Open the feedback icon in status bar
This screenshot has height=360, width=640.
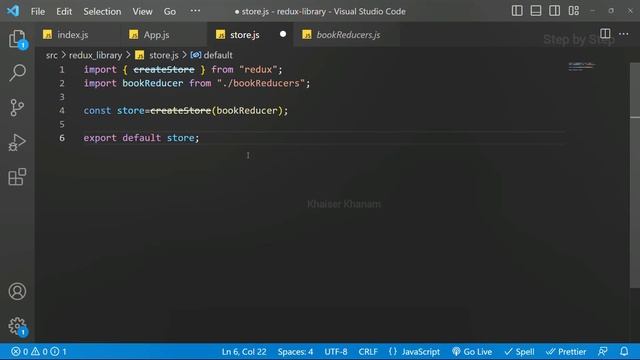[603, 351]
